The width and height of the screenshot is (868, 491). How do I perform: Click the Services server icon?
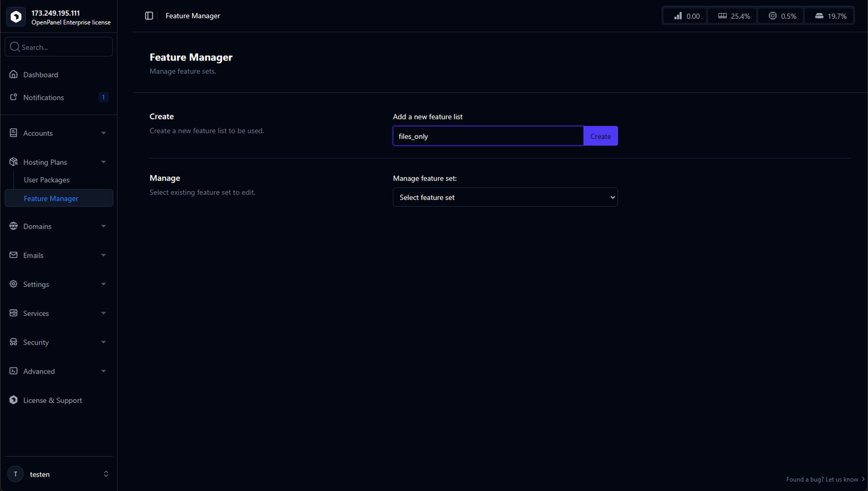coord(14,313)
